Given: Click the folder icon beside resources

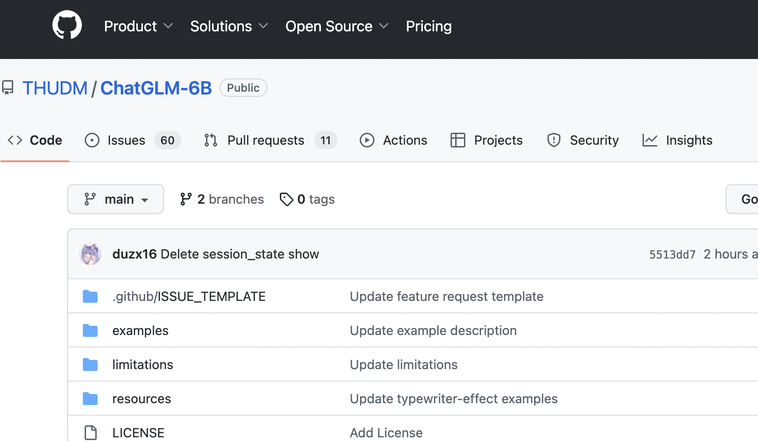Looking at the screenshot, I should pos(91,398).
